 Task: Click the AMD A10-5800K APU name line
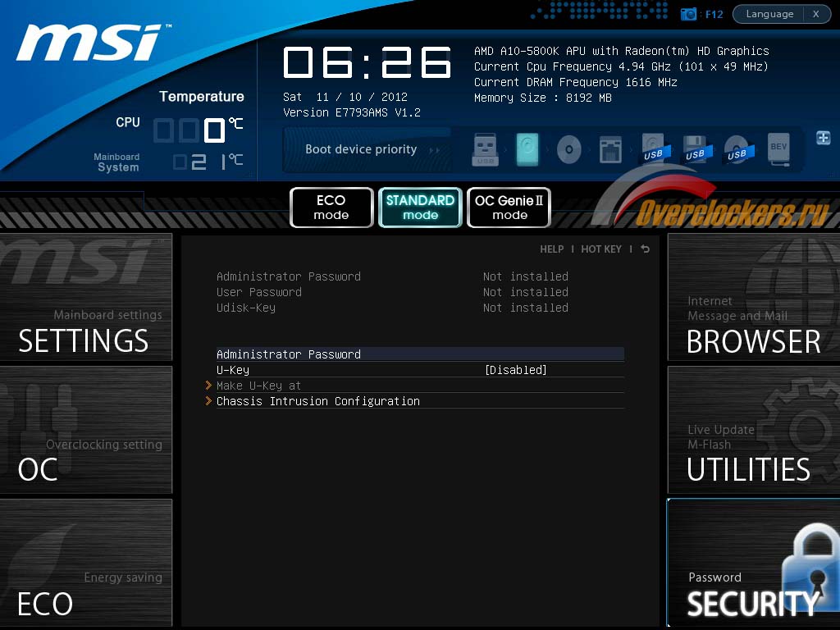coord(622,51)
